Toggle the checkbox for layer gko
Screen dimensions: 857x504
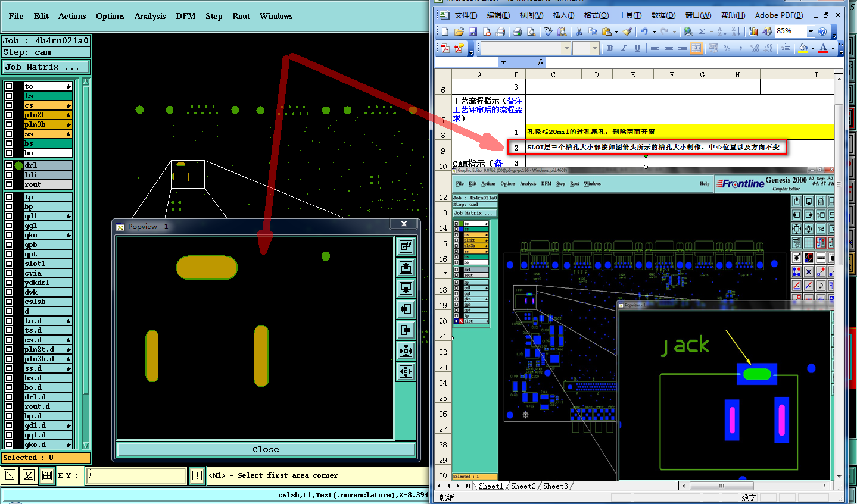coord(9,235)
